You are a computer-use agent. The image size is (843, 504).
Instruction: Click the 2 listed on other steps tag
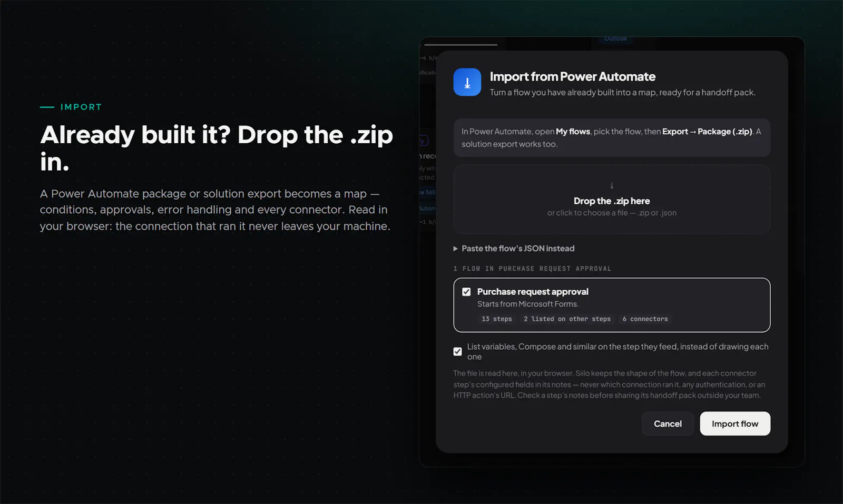567,319
